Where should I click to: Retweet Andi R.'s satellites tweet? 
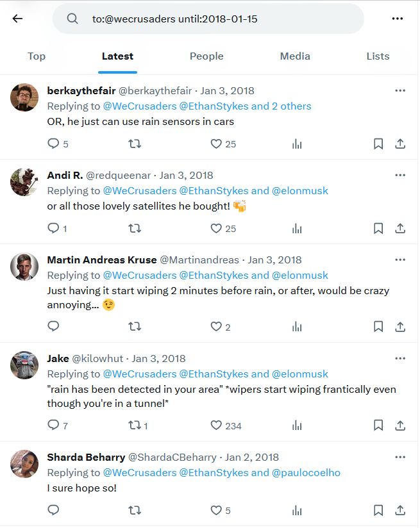click(x=135, y=229)
